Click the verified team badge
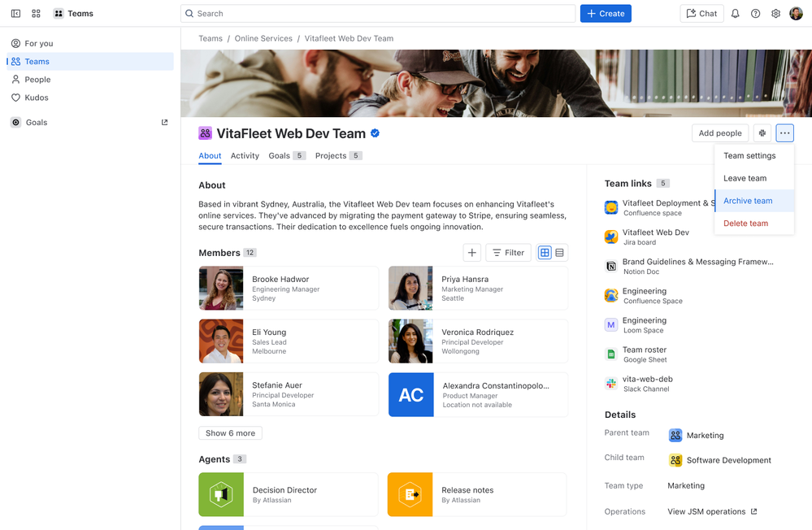 pos(375,133)
